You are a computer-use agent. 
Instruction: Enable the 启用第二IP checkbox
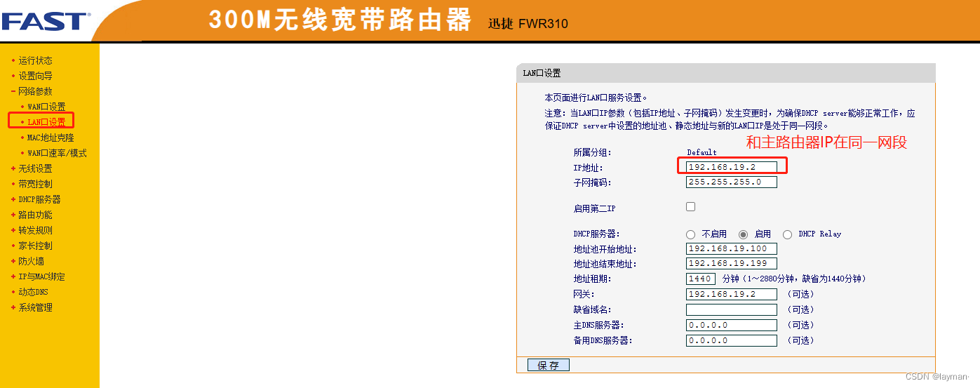tap(690, 207)
